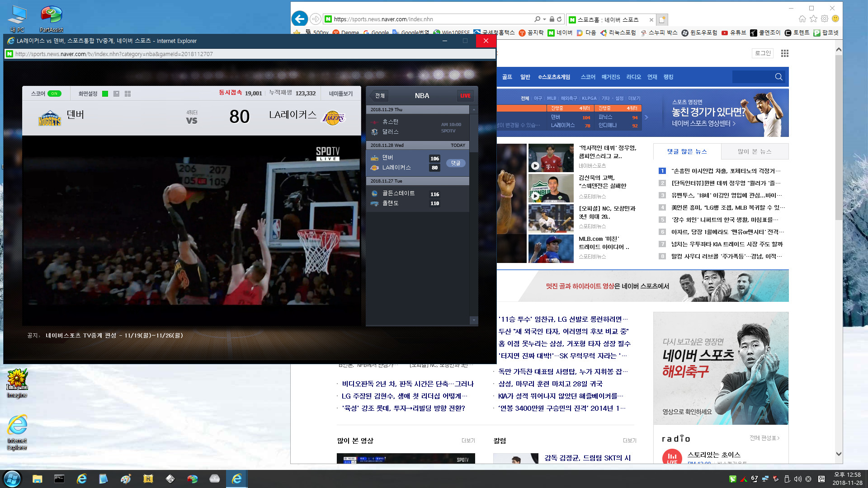Open the Naver apps grid icon
The image size is (868, 488).
[785, 53]
